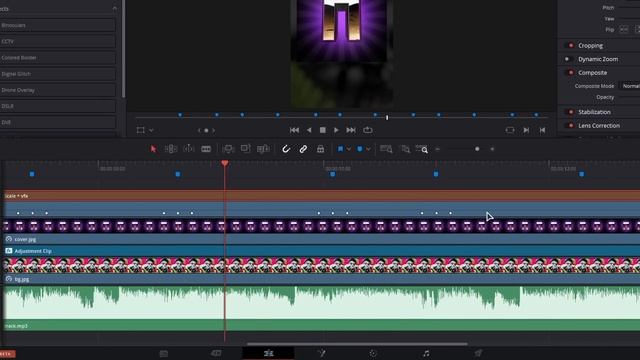The image size is (640, 360).
Task: Click the viewer transform overlay icon
Action: tap(140, 130)
